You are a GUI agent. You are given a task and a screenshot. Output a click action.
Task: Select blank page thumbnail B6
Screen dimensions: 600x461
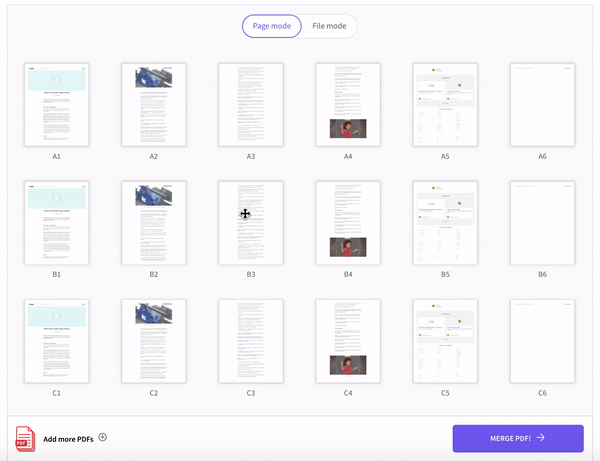coord(543,223)
